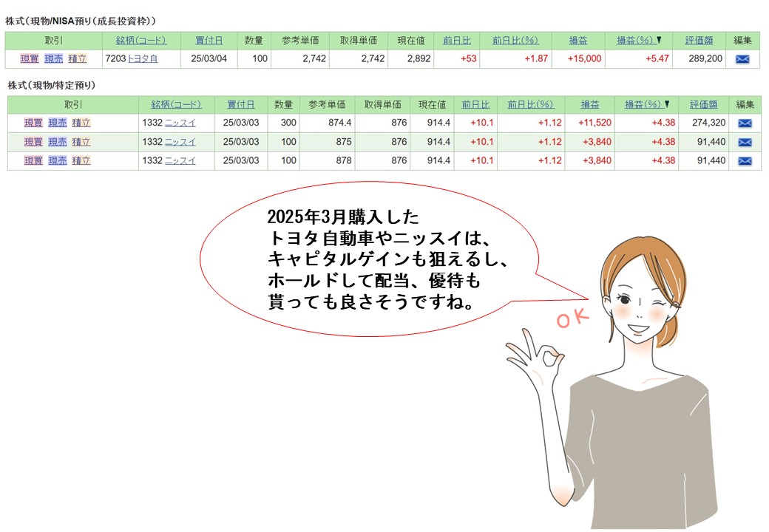769x532 pixels.
Task: Sort NISA table by 損益(%)▼ header
Action: [639, 41]
